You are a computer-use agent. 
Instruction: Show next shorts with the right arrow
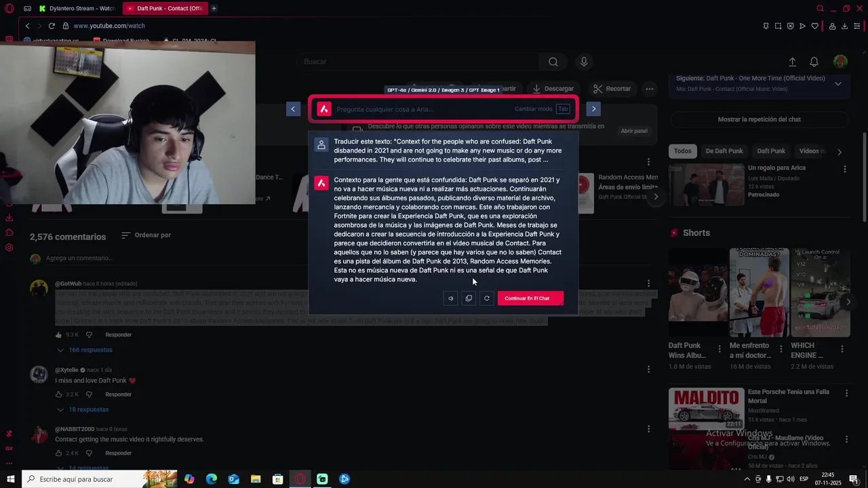pyautogui.click(x=848, y=302)
